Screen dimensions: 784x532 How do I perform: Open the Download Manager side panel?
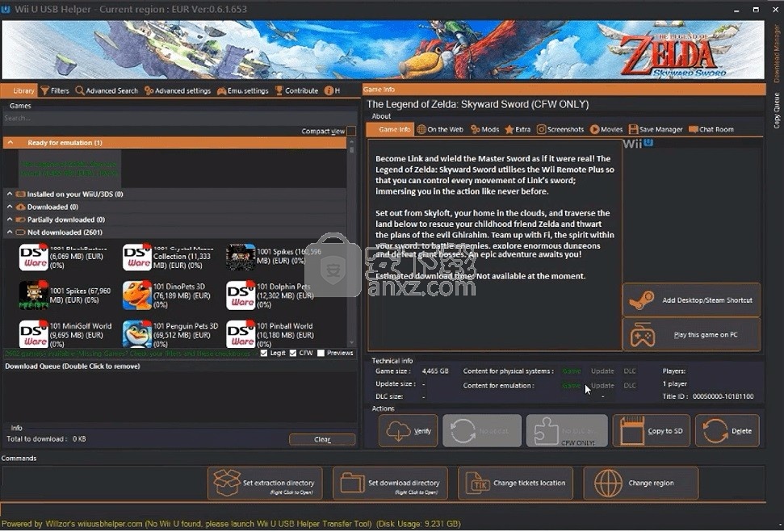[x=777, y=54]
